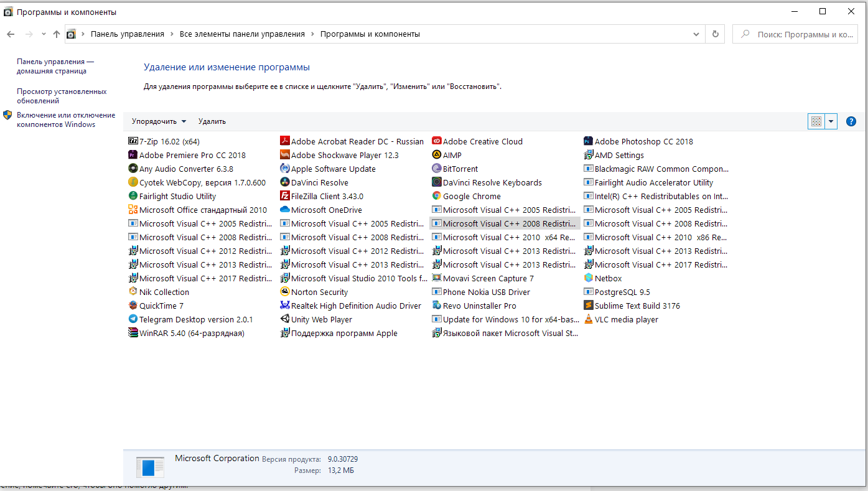Expand the view options dropdown arrow
This screenshot has height=491, width=868.
(831, 121)
